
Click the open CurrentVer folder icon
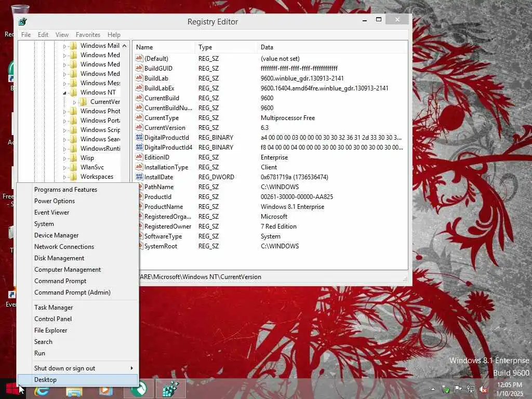pyautogui.click(x=84, y=102)
